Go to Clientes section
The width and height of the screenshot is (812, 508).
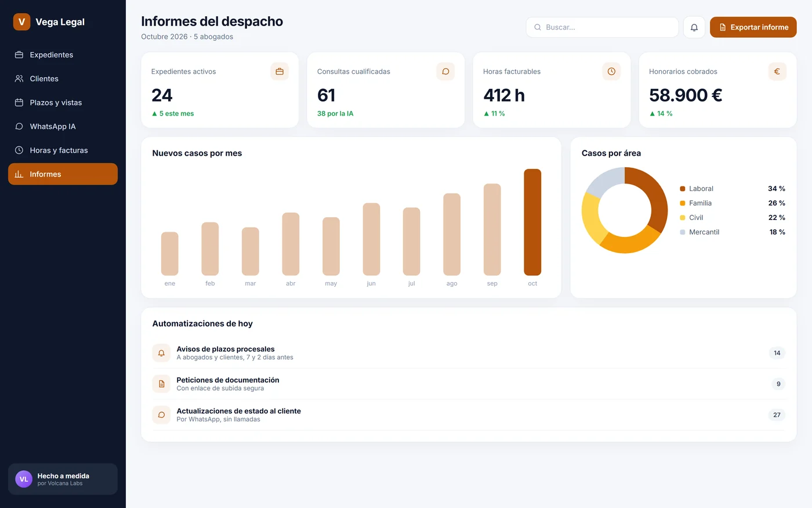click(63, 78)
